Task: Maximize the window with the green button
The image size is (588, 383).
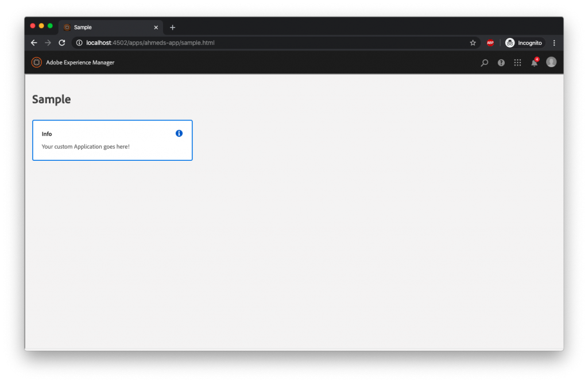Action: point(50,26)
